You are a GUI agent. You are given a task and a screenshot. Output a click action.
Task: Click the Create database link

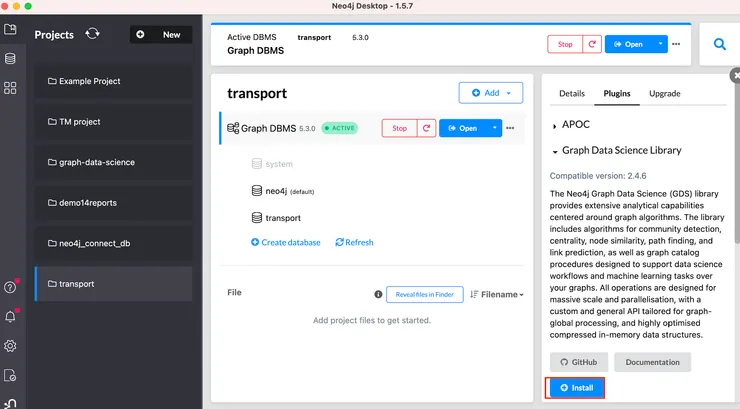click(286, 242)
